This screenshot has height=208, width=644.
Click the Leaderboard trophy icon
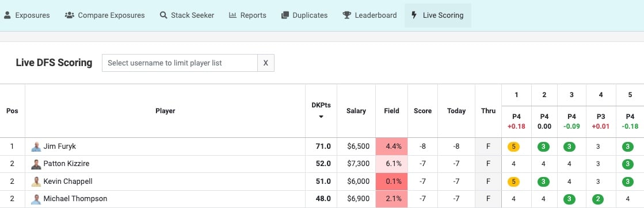tap(347, 15)
